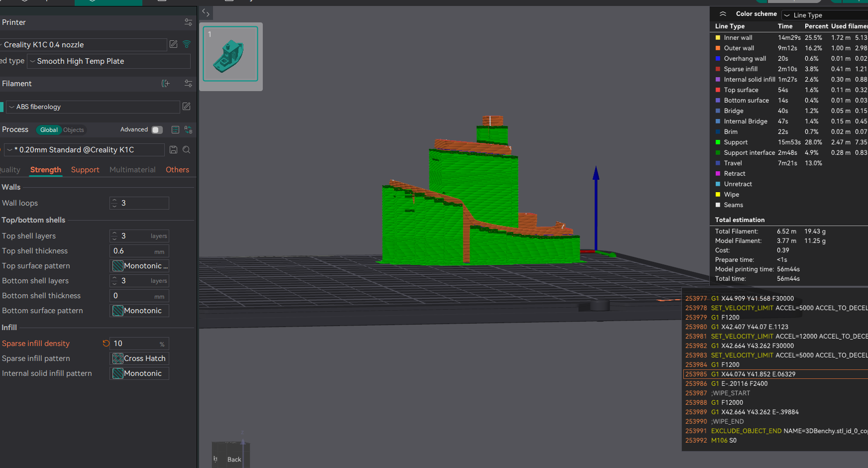Viewport: 868px width, 468px height.
Task: Click the A/B compare presets icon
Action: point(188,130)
